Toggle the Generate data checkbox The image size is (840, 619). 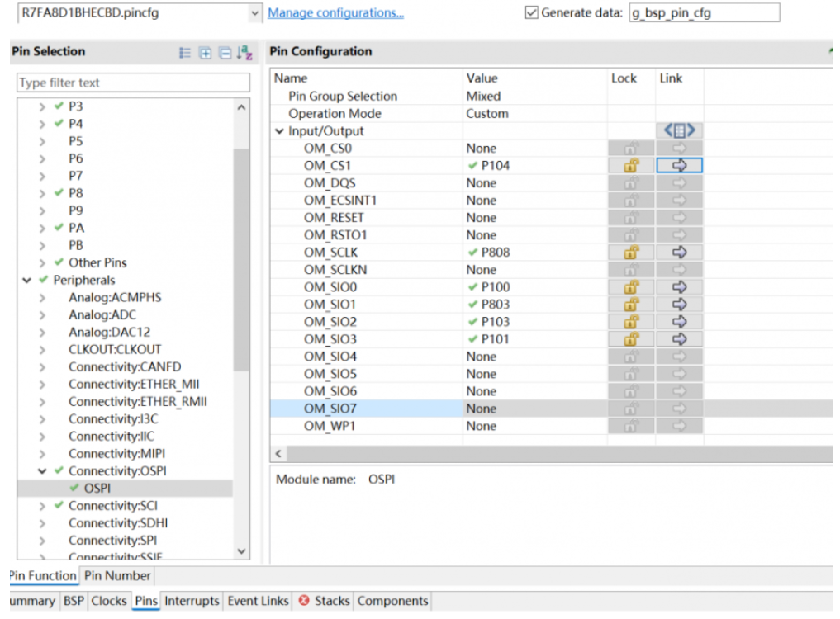532,13
